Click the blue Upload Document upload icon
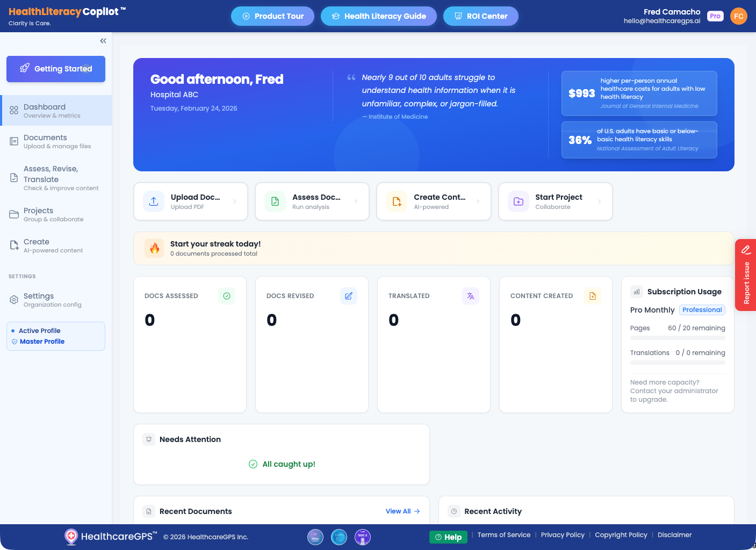Screen dimensions: 756x550 tap(154, 201)
